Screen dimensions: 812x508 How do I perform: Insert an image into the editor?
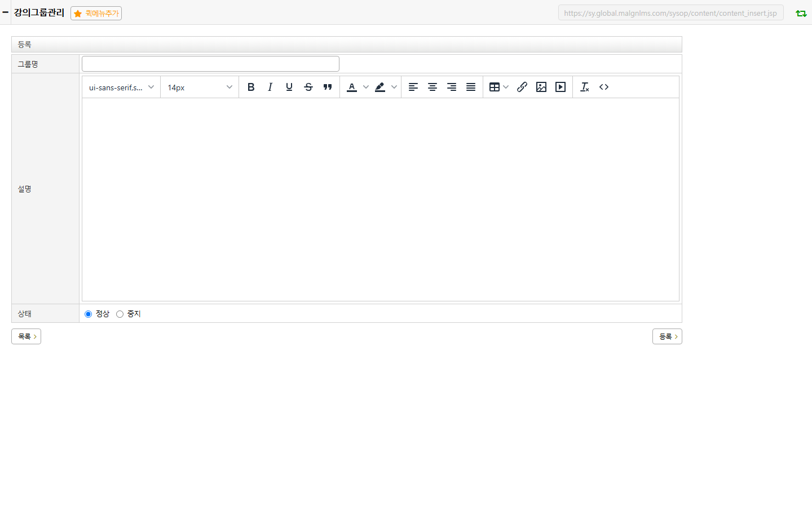(x=541, y=87)
